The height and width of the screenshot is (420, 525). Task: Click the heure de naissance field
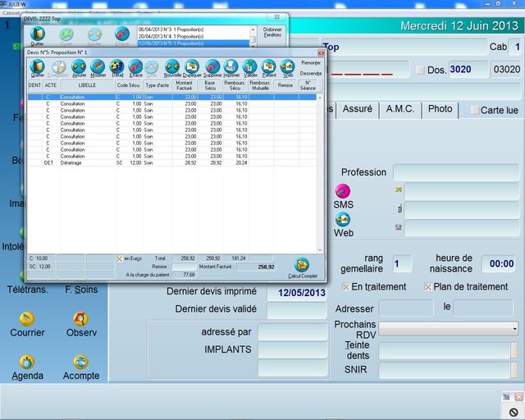tap(497, 264)
